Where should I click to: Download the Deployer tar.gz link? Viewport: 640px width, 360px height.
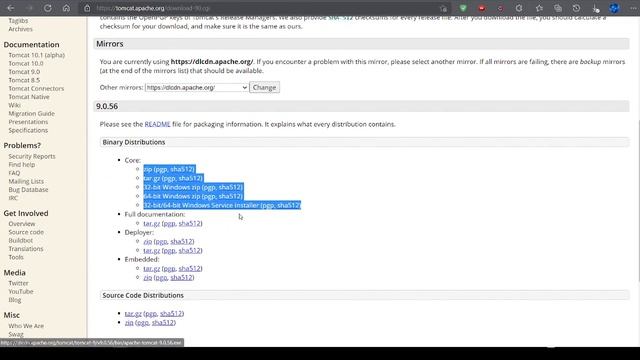(152, 250)
